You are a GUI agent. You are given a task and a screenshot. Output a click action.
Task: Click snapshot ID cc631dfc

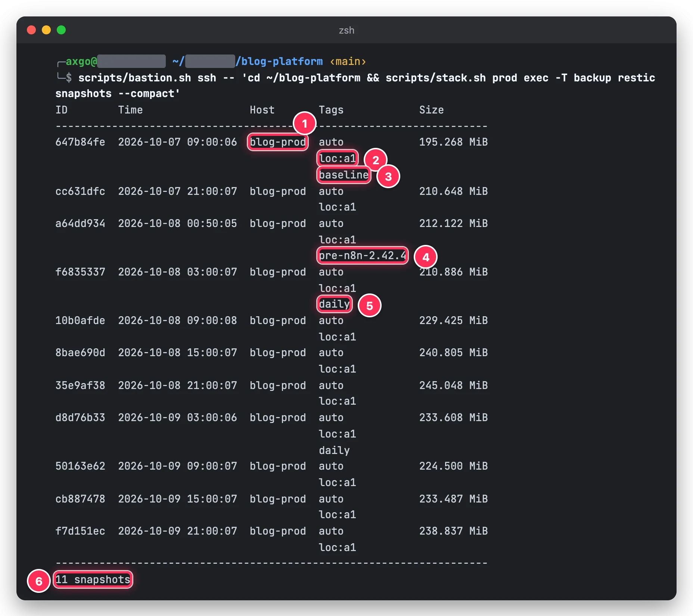[x=80, y=191]
